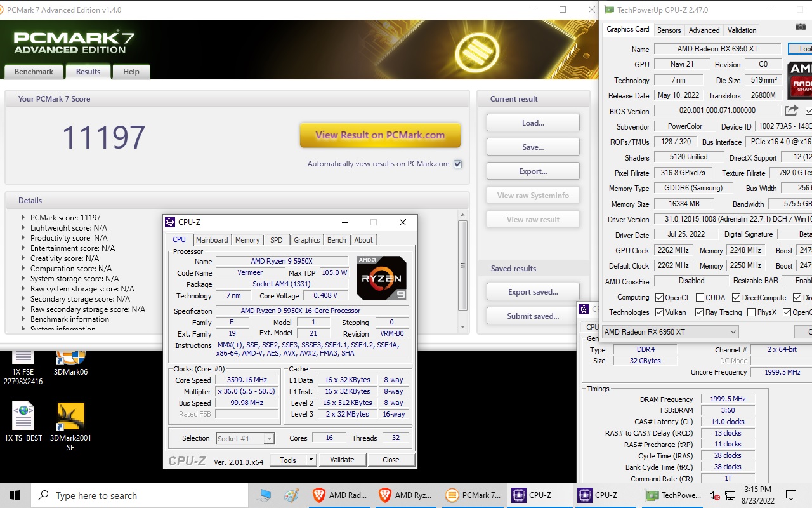Click the Export... button
Screen dimensions: 812x508
533,171
